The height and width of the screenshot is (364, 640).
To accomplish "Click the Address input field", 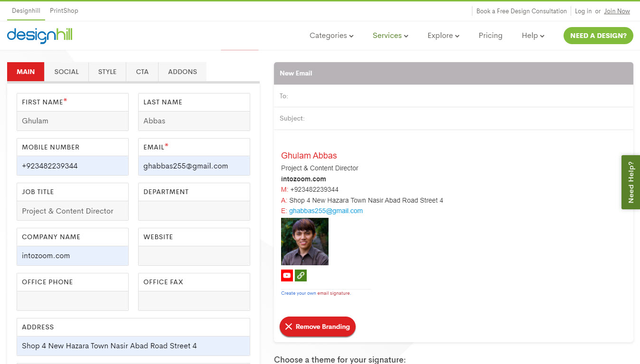I will pyautogui.click(x=133, y=346).
